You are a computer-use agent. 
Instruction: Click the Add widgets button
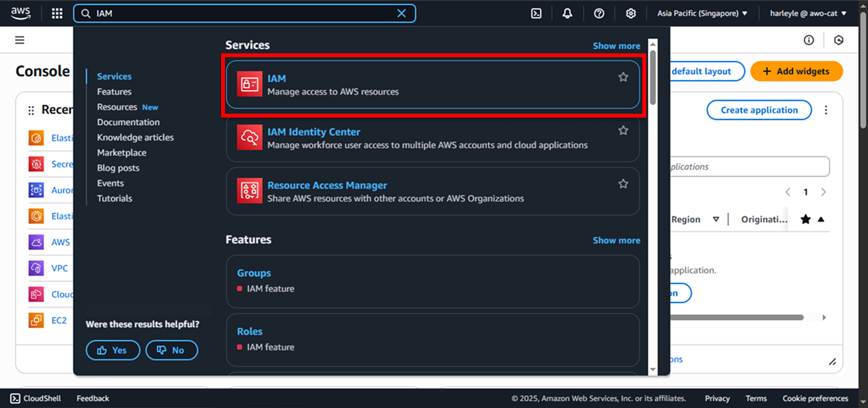pos(797,71)
